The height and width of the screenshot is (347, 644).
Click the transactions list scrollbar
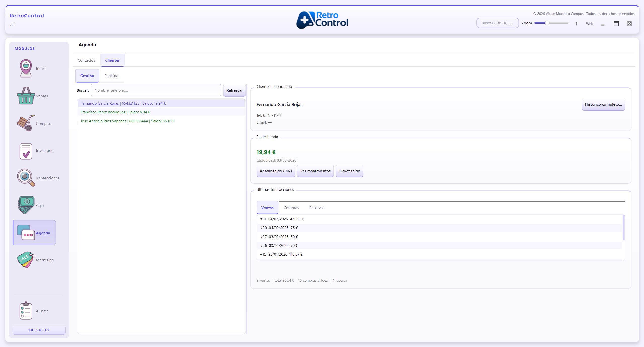point(623,228)
